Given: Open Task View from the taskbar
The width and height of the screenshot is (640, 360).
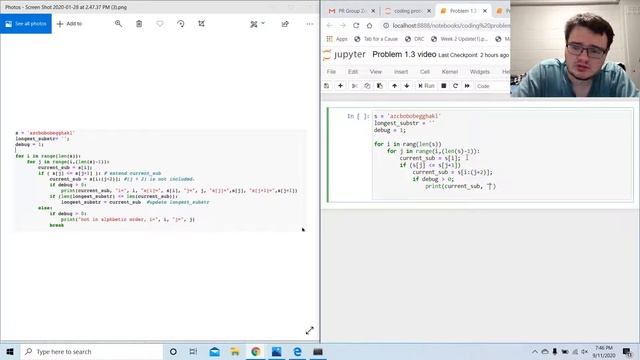Looking at the screenshot, I should [193, 351].
